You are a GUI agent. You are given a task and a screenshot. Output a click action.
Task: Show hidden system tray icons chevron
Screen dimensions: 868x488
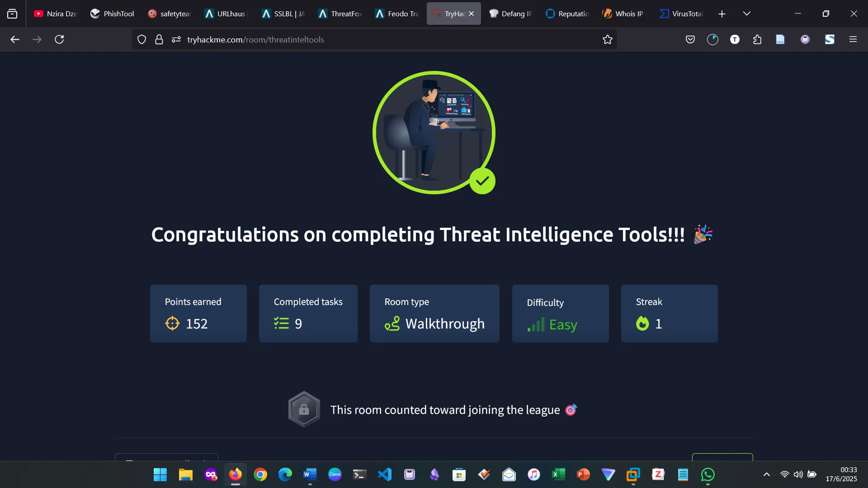pos(766,474)
